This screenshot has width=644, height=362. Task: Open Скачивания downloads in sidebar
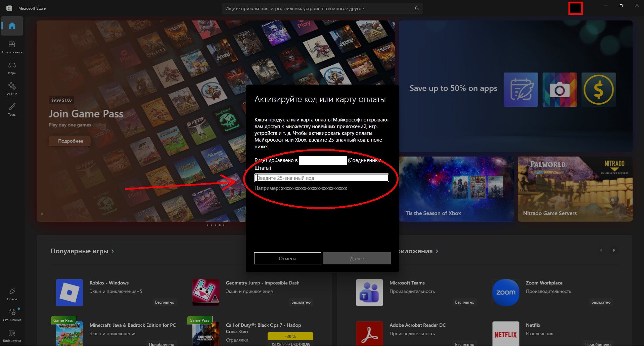tap(12, 315)
